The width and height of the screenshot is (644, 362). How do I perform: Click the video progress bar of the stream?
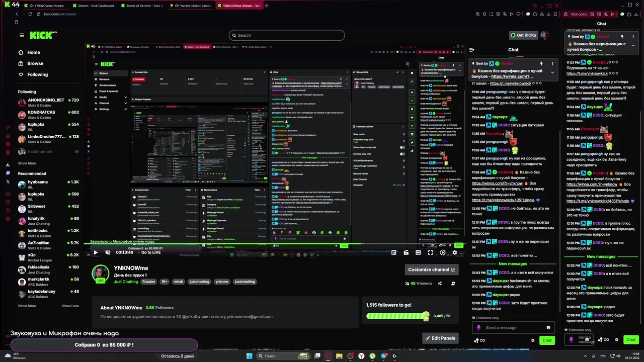click(274, 245)
